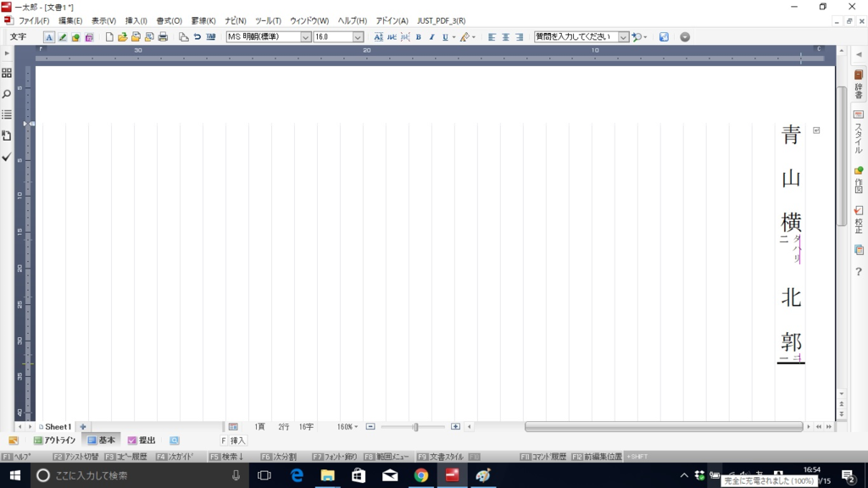Viewport: 868px width, 488px height.
Task: Click the Windows Start button
Action: click(x=15, y=475)
